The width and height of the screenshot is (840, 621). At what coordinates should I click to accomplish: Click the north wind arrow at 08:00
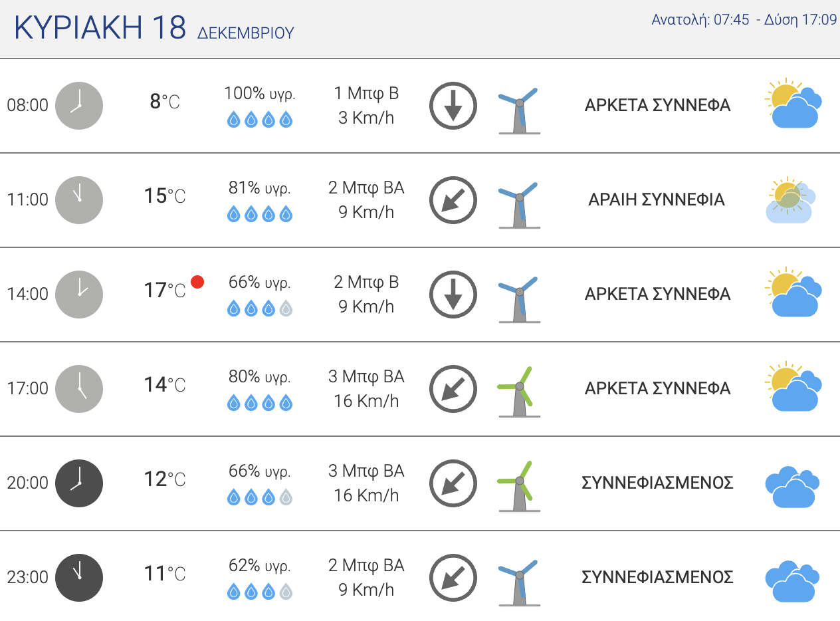click(x=453, y=105)
